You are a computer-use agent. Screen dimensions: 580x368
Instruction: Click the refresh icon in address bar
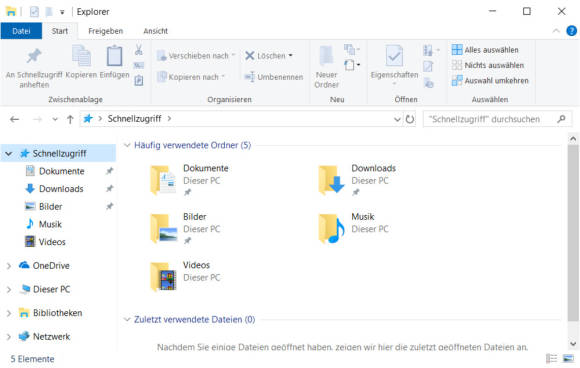409,119
